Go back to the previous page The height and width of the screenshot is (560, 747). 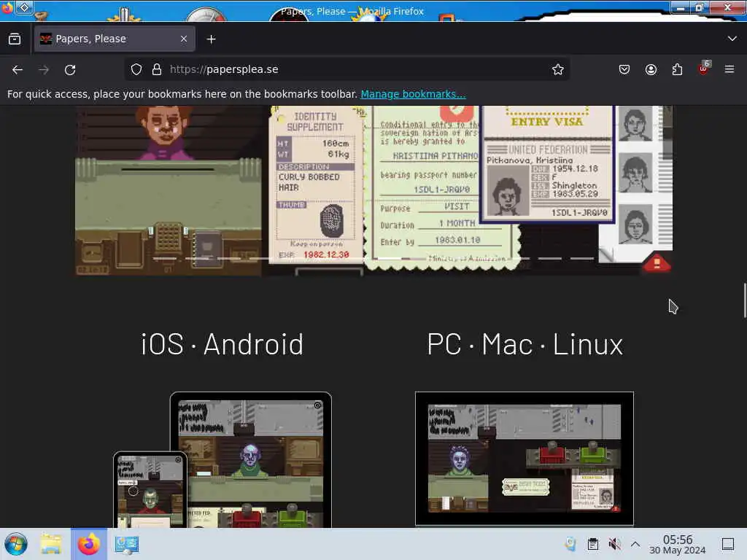(x=18, y=69)
